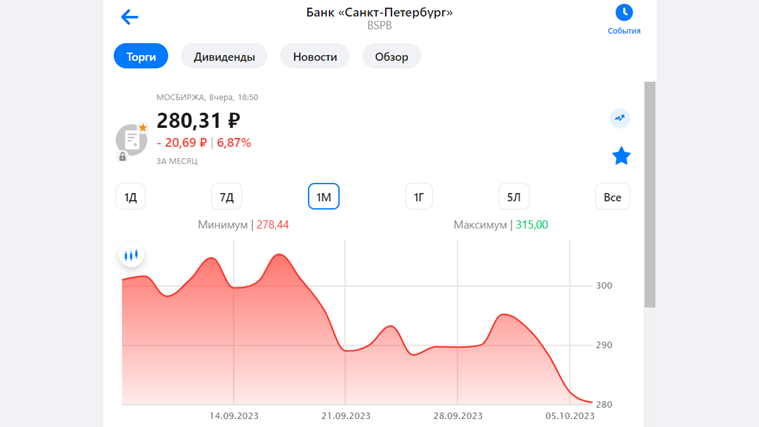Image resolution: width=759 pixels, height=427 pixels.
Task: Select the 1Г time period
Action: tap(419, 197)
